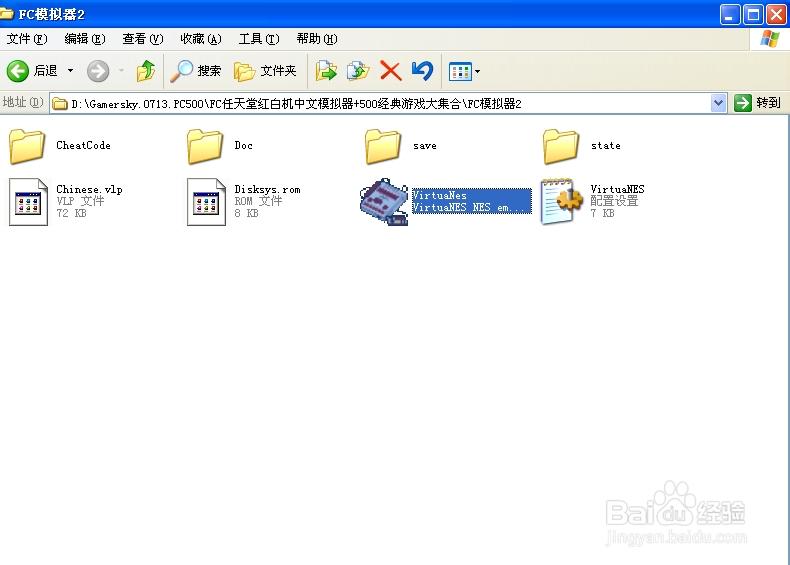The image size is (790, 565).
Task: Select the Disksys.rom file icon
Action: (x=206, y=202)
